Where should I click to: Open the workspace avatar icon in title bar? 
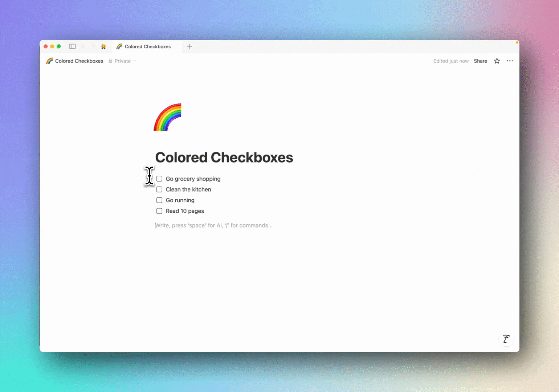tap(103, 46)
